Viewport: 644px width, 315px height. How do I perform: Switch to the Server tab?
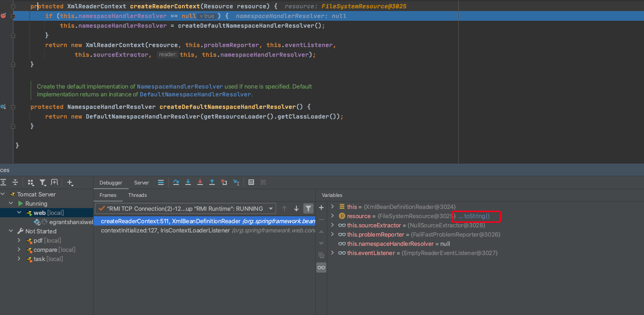click(x=142, y=183)
